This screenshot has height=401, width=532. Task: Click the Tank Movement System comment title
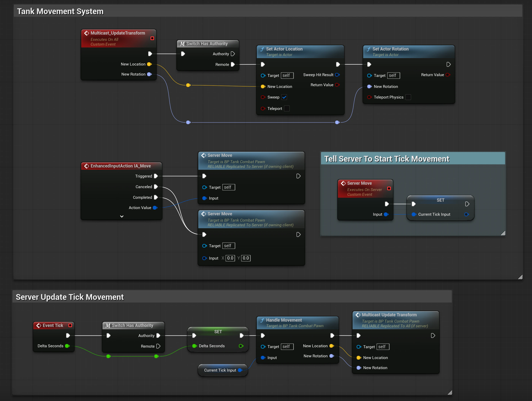click(x=60, y=11)
